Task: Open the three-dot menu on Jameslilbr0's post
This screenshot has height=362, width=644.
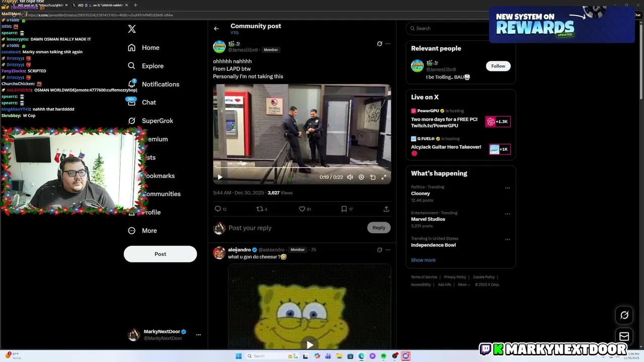Action: (x=388, y=44)
